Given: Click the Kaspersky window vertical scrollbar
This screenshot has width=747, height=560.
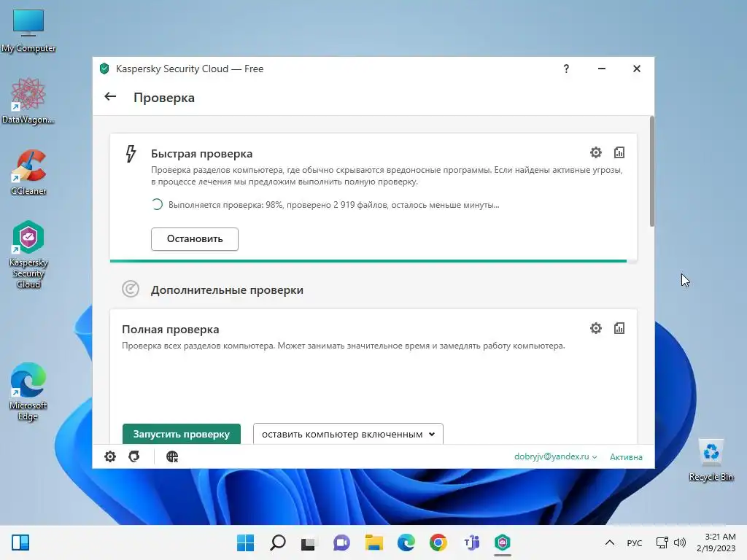Looking at the screenshot, I should point(651,171).
